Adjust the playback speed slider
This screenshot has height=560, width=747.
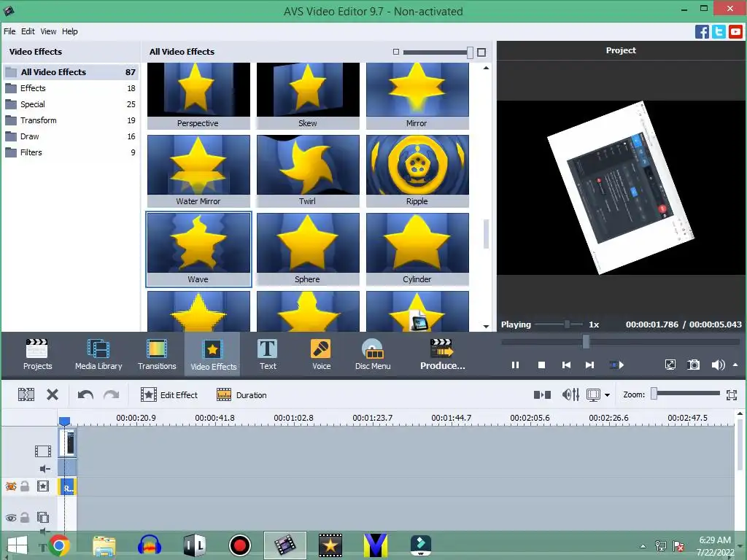[x=558, y=324]
